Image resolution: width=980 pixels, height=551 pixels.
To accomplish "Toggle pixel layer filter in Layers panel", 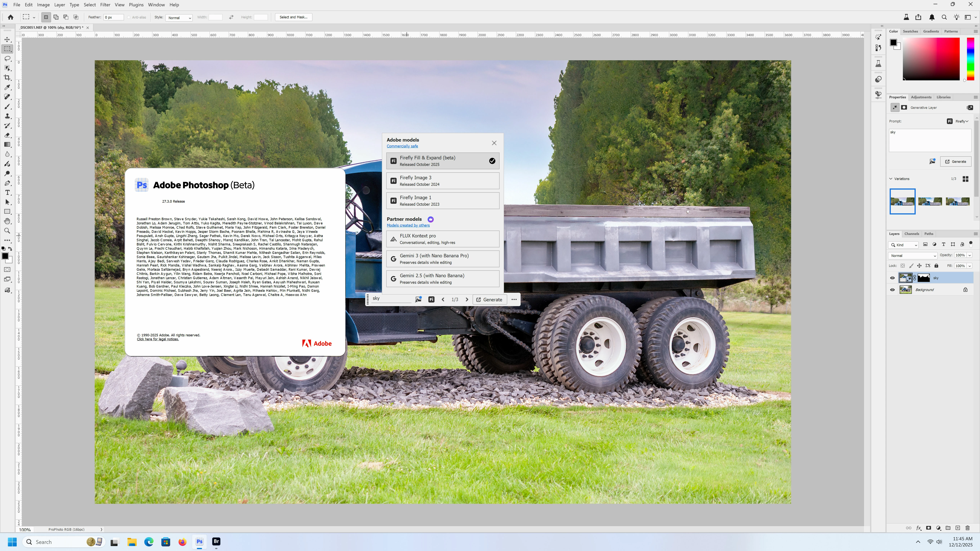I will pos(925,245).
